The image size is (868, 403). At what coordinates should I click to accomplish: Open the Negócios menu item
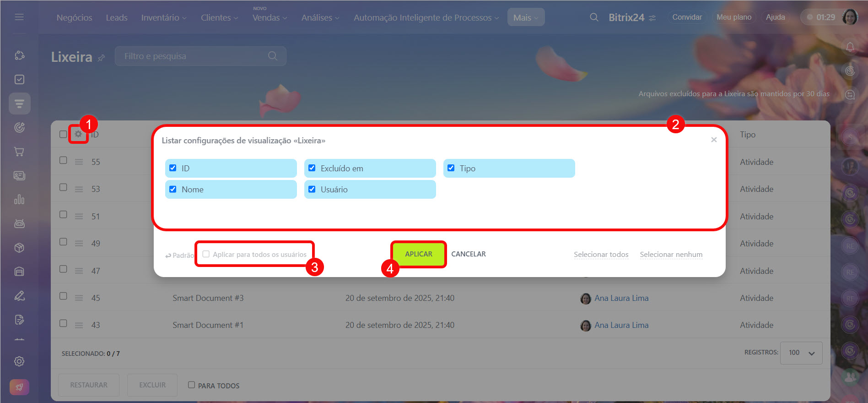[x=74, y=17]
